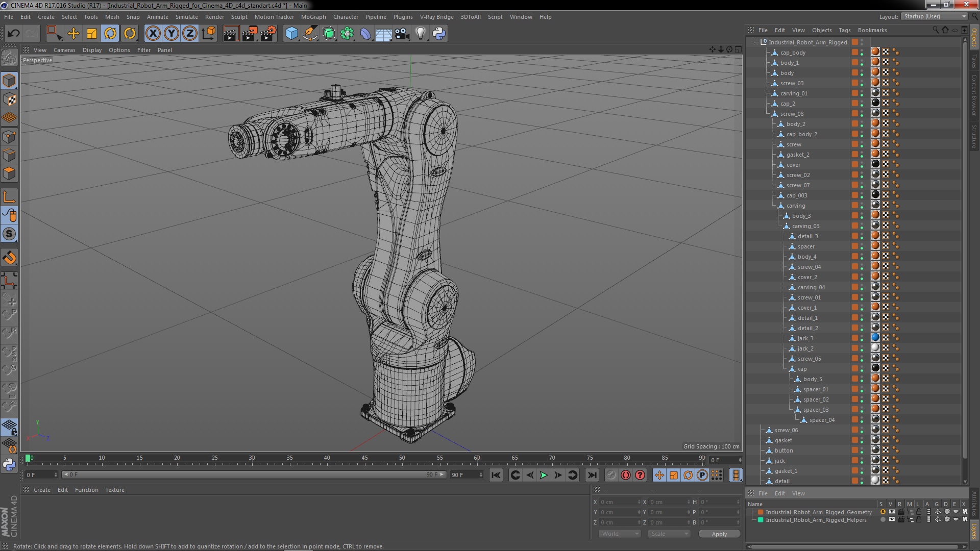Click the Coordinate System icon
Image resolution: width=980 pixels, height=551 pixels.
pyautogui.click(x=209, y=34)
